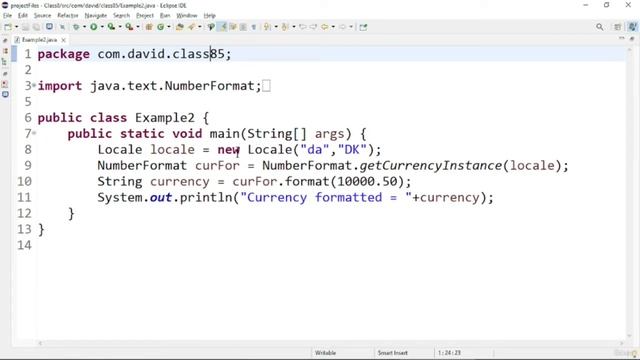Open the Run dropdown arrow
The image size is (640, 360).
click(102, 27)
